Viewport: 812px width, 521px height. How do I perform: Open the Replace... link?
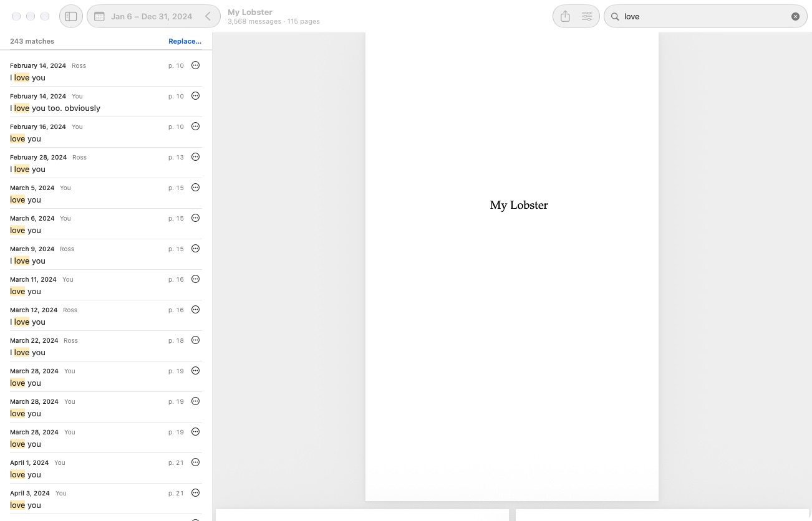pyautogui.click(x=185, y=41)
